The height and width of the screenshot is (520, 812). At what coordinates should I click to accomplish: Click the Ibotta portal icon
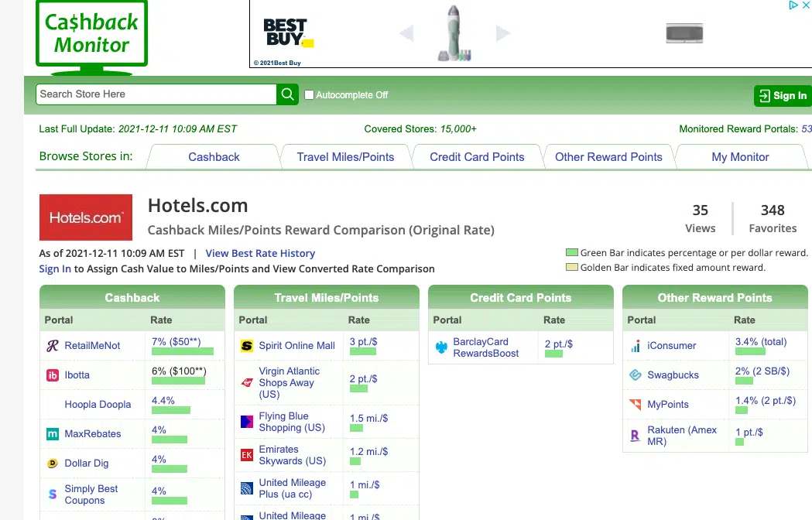[x=53, y=375]
